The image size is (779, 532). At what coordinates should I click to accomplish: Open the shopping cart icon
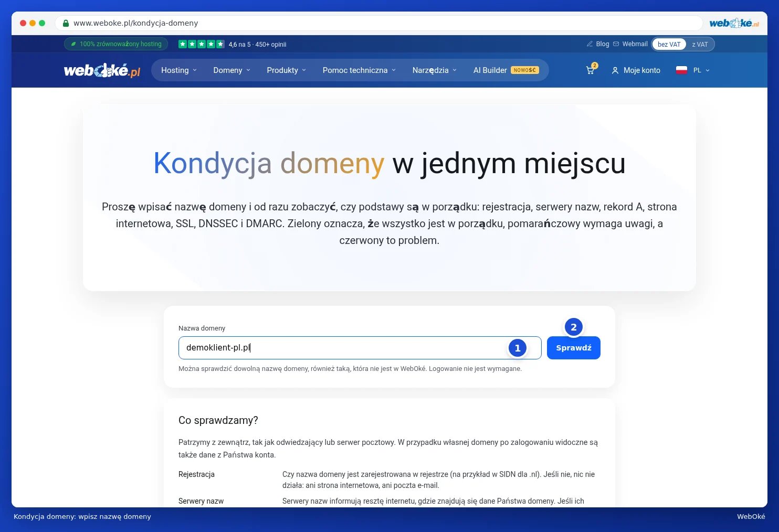pyautogui.click(x=590, y=70)
